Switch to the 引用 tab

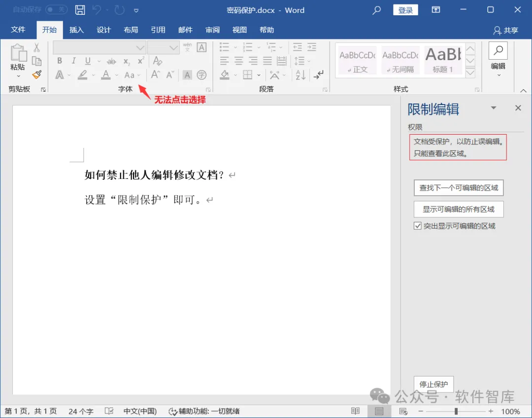pos(158,30)
